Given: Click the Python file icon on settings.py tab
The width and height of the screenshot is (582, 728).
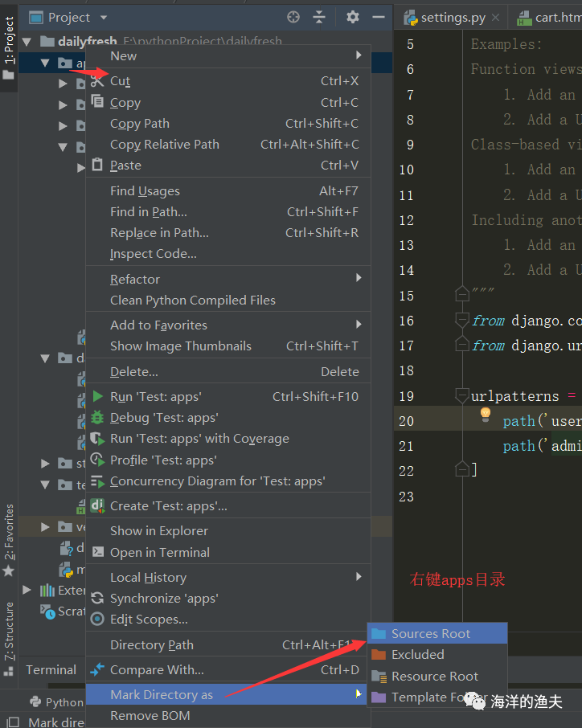Looking at the screenshot, I should pyautogui.click(x=411, y=18).
